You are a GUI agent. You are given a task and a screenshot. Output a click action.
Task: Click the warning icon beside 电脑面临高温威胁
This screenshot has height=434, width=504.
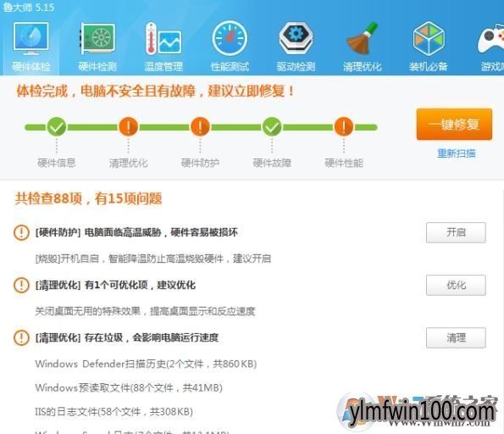(x=21, y=232)
